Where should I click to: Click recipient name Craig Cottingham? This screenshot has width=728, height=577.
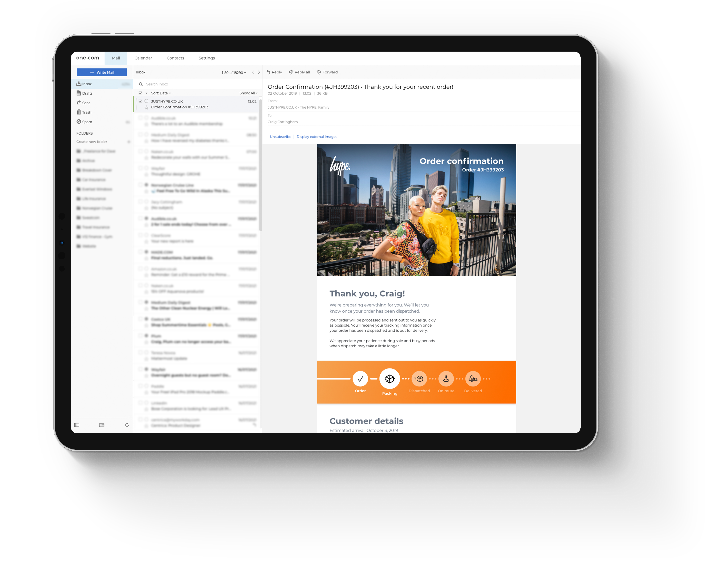click(283, 122)
